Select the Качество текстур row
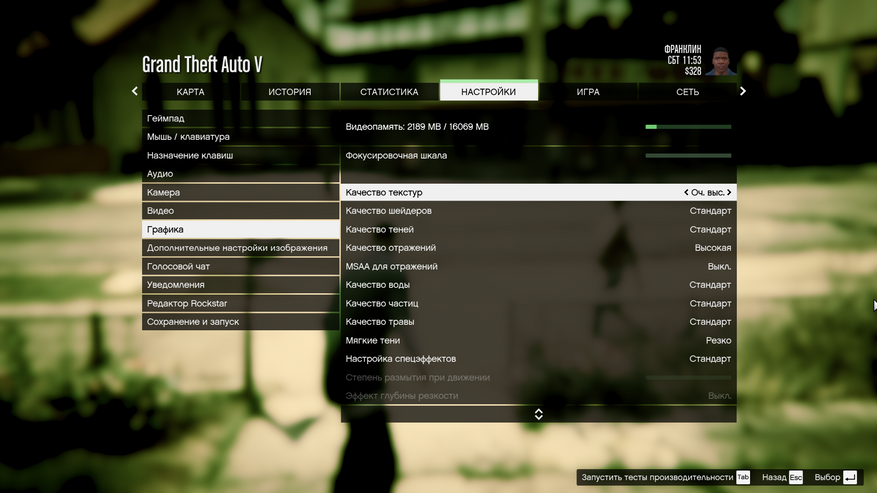The image size is (877, 493). pos(539,192)
